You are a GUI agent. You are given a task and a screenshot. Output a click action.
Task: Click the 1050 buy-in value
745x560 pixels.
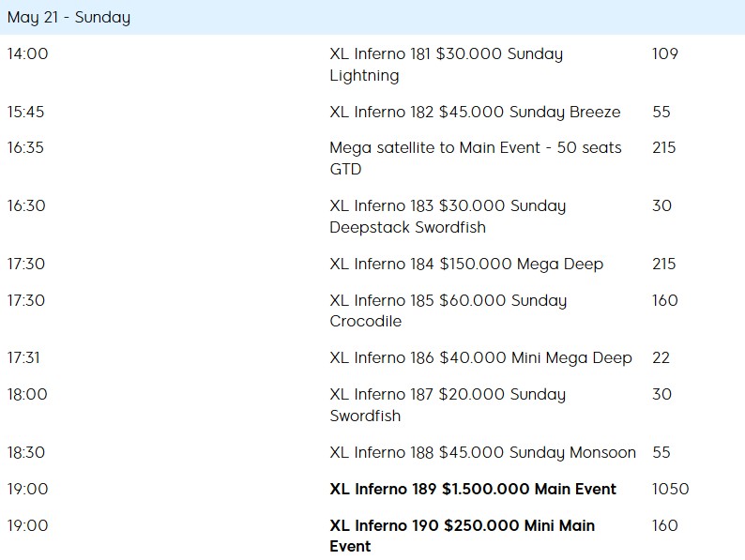670,489
